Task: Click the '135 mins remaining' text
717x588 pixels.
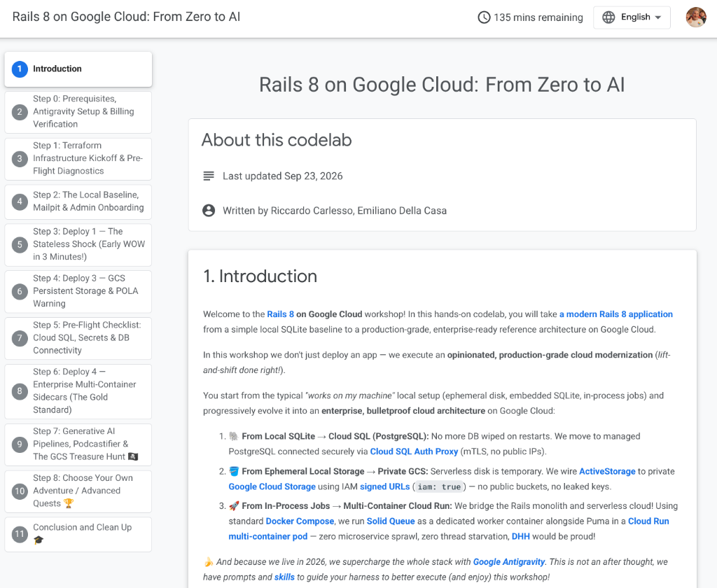Action: [538, 17]
